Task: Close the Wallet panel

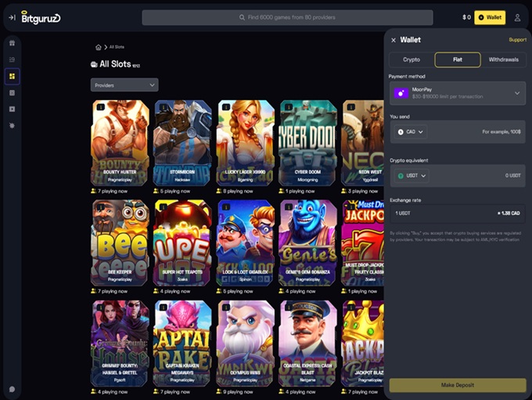Action: point(394,40)
